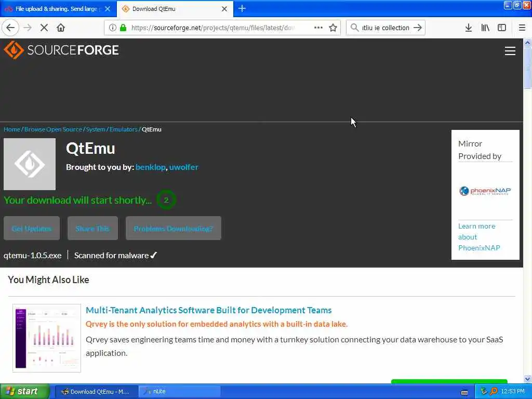Screen dimensions: 532x399
Task: Click the Share This button
Action: coord(92,229)
